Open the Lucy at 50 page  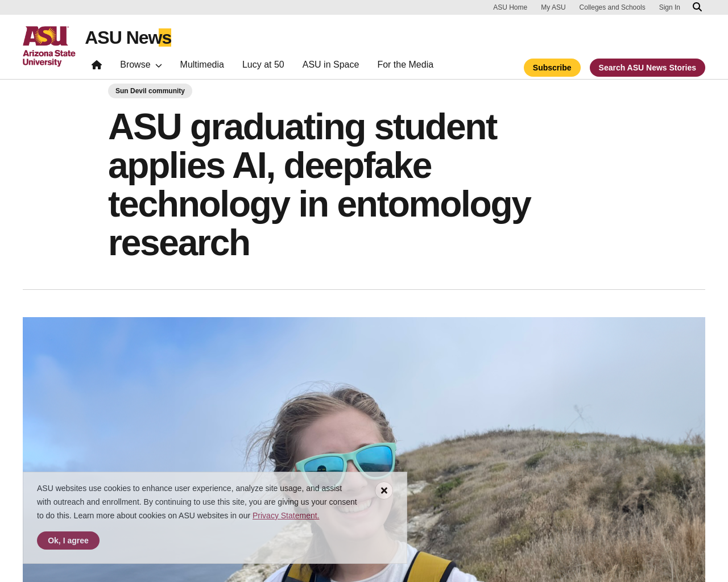(x=263, y=65)
